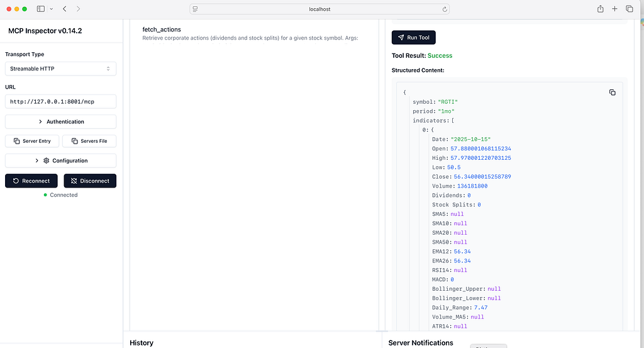This screenshot has width=644, height=348.
Task: Click Safari sidebar toggle icon
Action: [x=41, y=9]
